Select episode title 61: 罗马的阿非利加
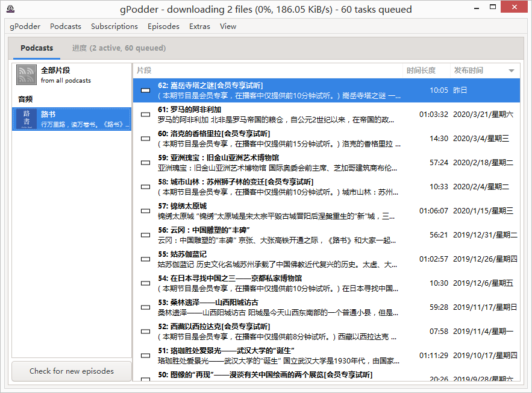 point(189,110)
